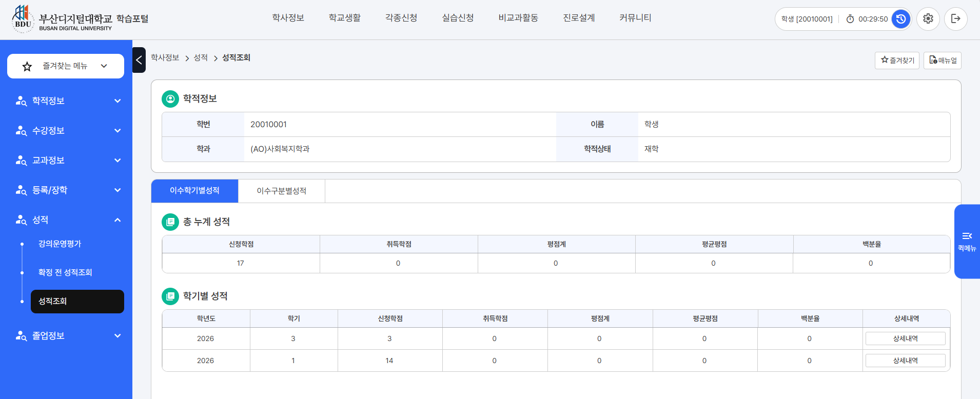Open the 실습신청 top menu
This screenshot has width=980, height=399.
[x=458, y=18]
